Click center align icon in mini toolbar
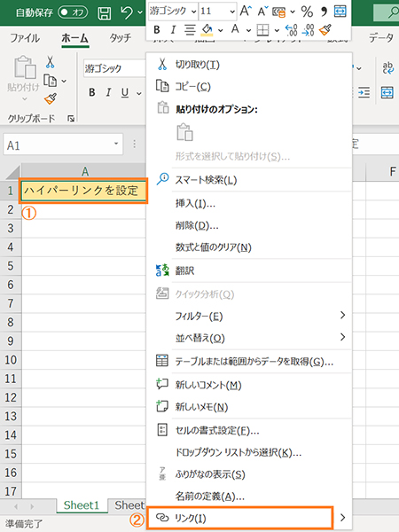 point(190,30)
